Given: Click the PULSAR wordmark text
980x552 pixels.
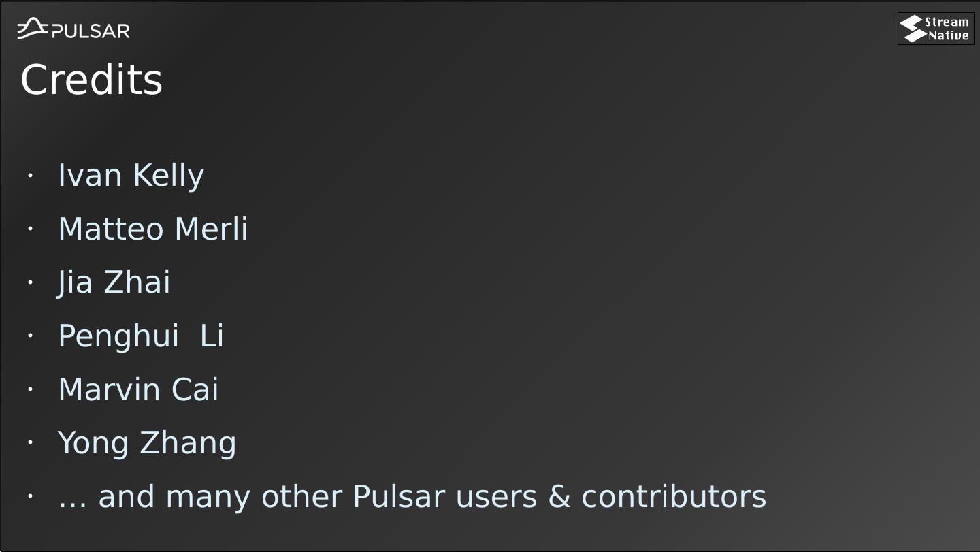Looking at the screenshot, I should coord(91,31).
